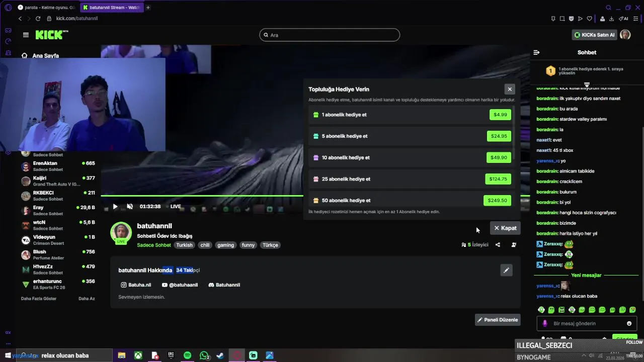Click the KICK logo

pyautogui.click(x=51, y=35)
